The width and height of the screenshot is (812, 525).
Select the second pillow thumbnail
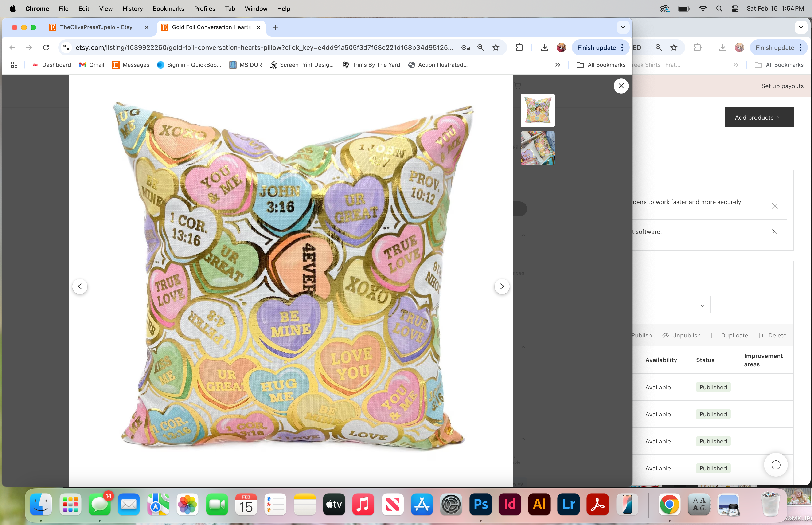click(x=537, y=148)
